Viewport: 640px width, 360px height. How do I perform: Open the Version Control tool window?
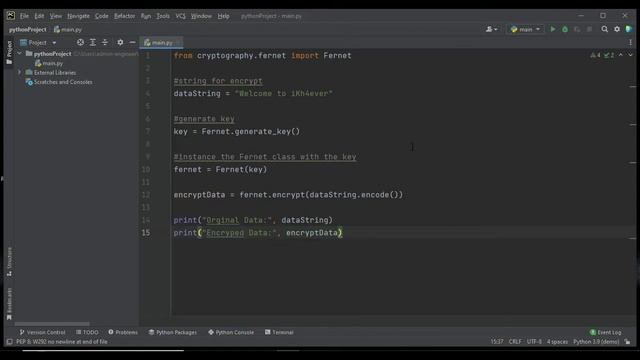(x=42, y=332)
